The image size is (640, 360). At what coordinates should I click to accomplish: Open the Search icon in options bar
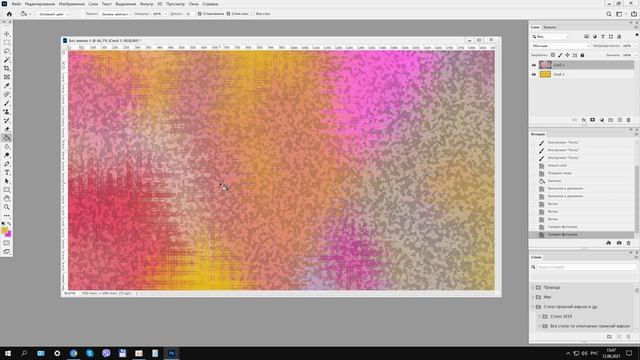pyautogui.click(x=609, y=14)
